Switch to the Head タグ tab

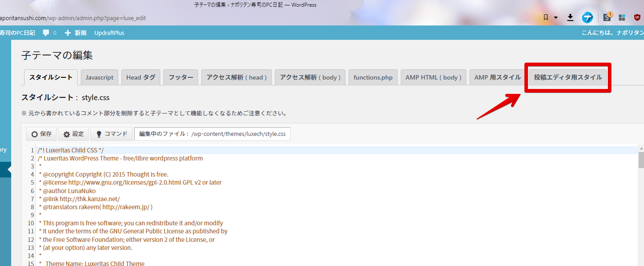(141, 77)
